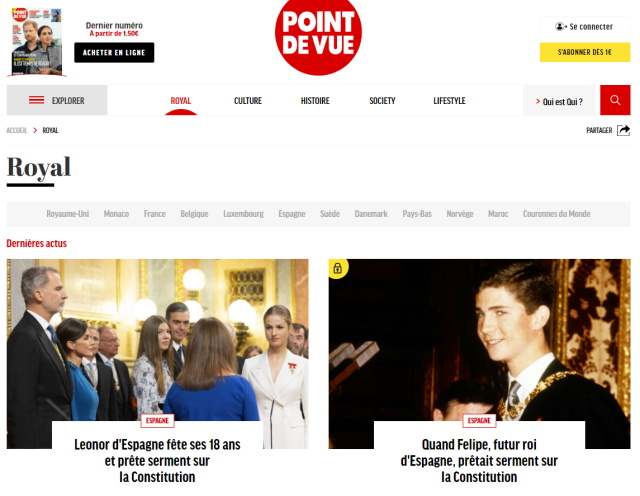Filter by Royaume-Uni country link
The height and width of the screenshot is (496, 640).
pos(68,214)
